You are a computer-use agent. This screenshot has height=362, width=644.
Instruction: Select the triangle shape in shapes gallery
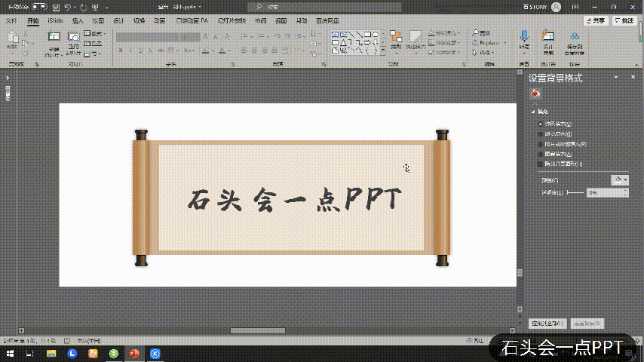tap(343, 42)
